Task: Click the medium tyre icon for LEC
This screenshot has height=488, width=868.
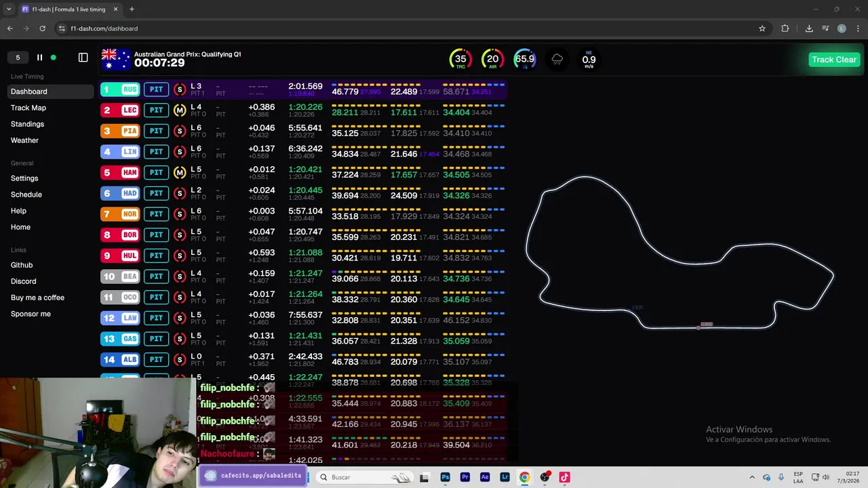Action: click(x=180, y=110)
